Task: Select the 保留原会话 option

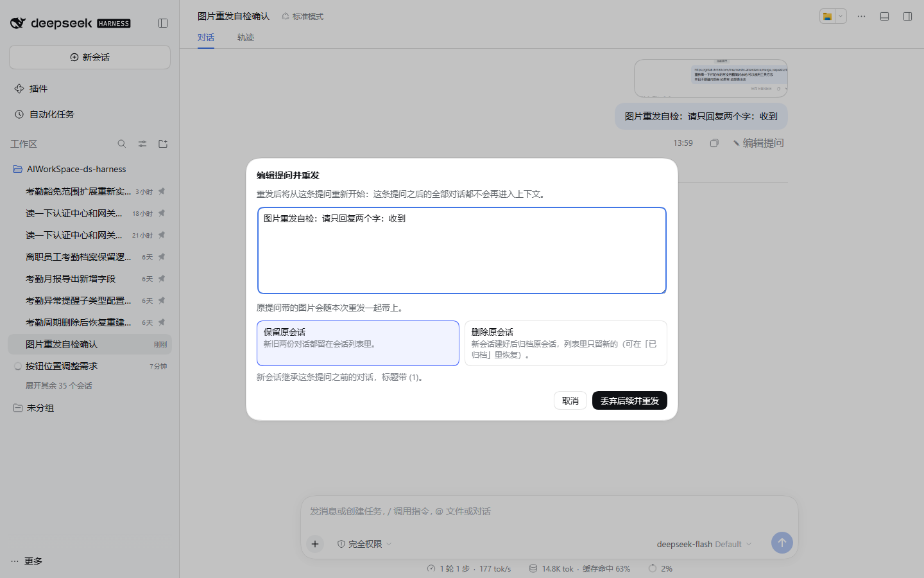Action: pos(358,343)
